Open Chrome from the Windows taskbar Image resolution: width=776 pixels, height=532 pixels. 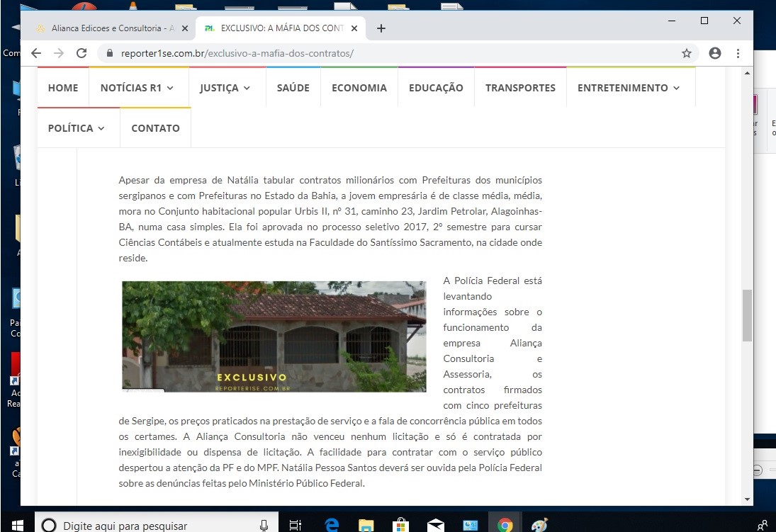click(x=505, y=525)
